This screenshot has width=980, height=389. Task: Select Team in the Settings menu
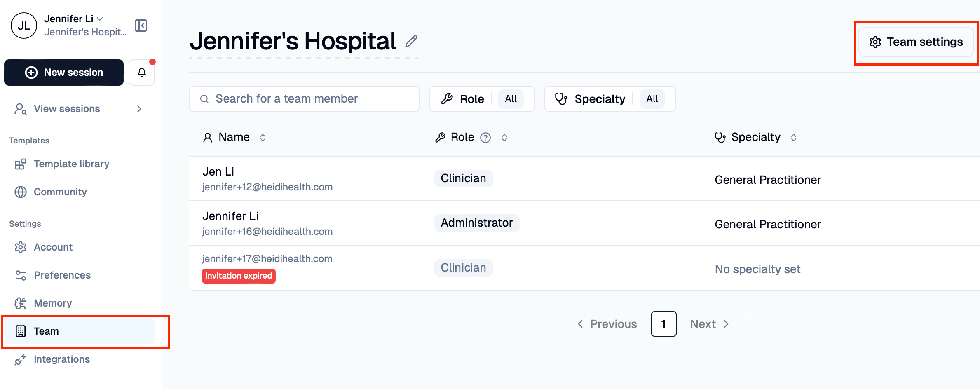point(46,331)
